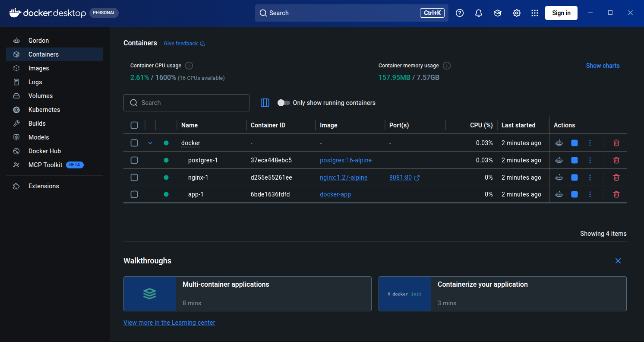The height and width of the screenshot is (342, 644).
Task: Open Kubernetes in the sidebar
Action: click(54, 110)
